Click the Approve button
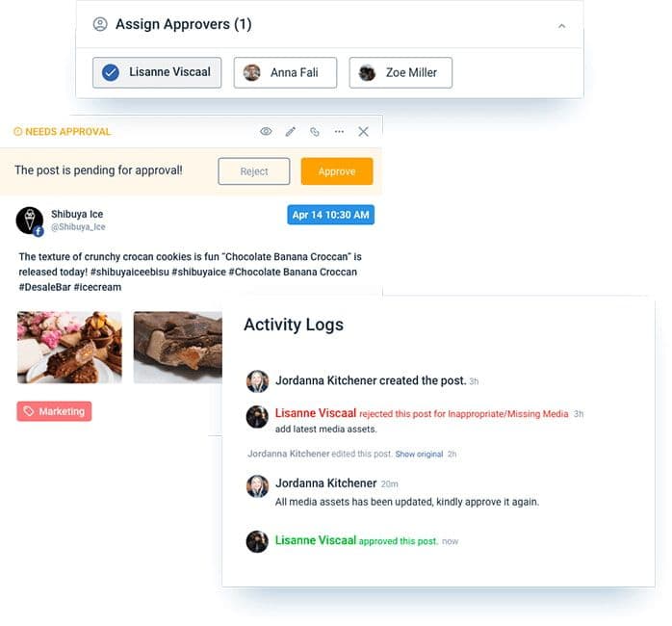The image size is (672, 626). tap(337, 171)
